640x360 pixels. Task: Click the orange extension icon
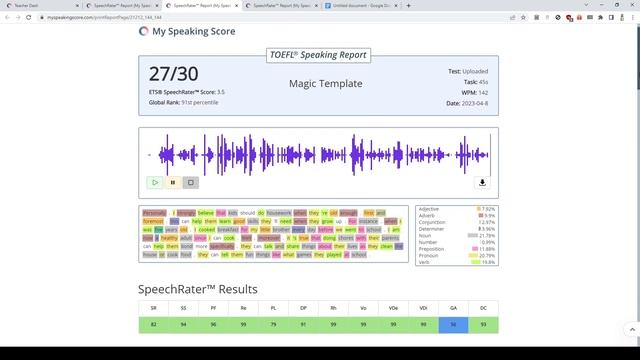click(x=579, y=18)
